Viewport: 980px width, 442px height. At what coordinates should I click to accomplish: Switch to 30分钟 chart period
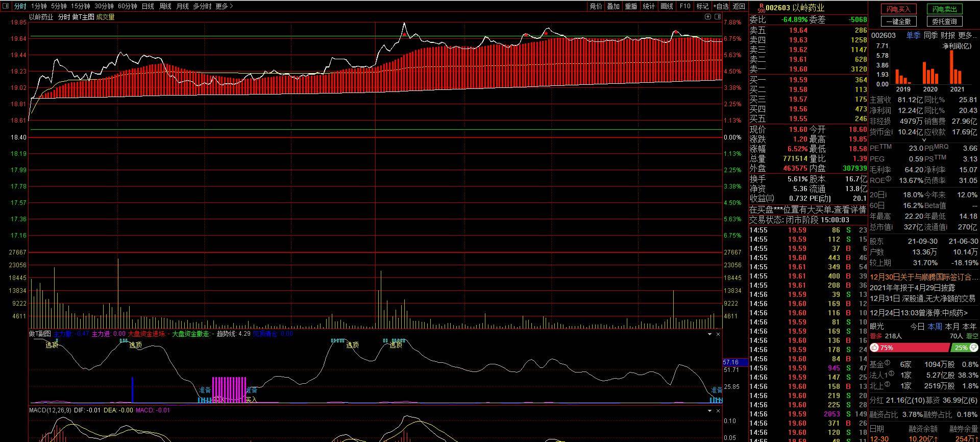click(x=104, y=6)
